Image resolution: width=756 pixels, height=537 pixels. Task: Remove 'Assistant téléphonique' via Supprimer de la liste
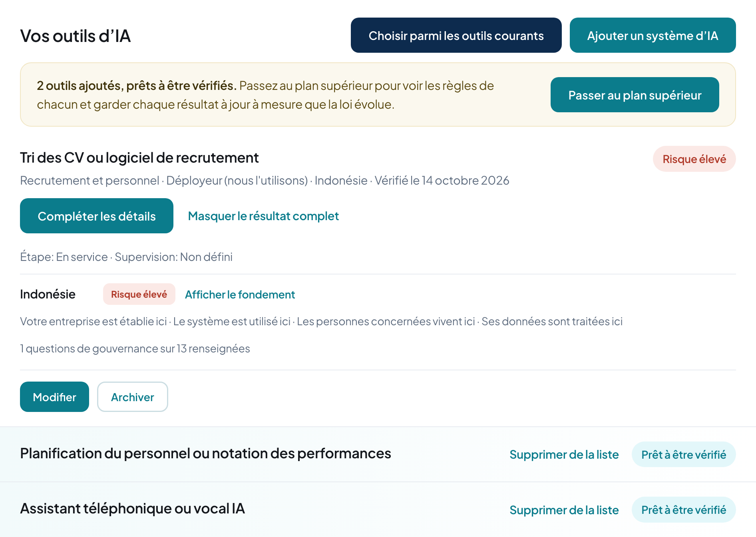tap(564, 510)
